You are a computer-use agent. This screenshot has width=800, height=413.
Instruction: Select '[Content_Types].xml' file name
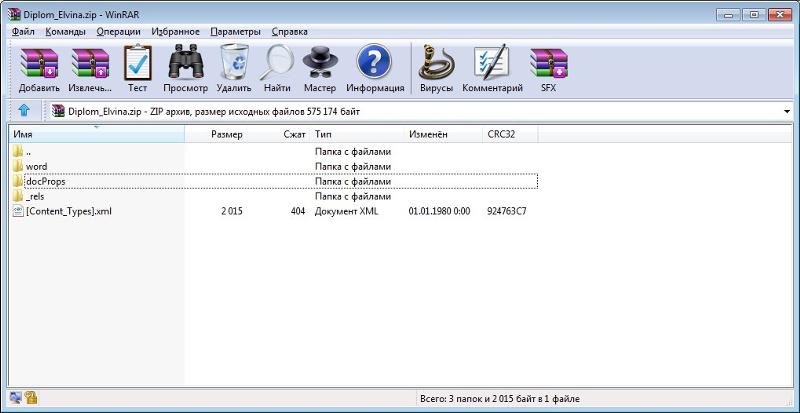pos(68,211)
